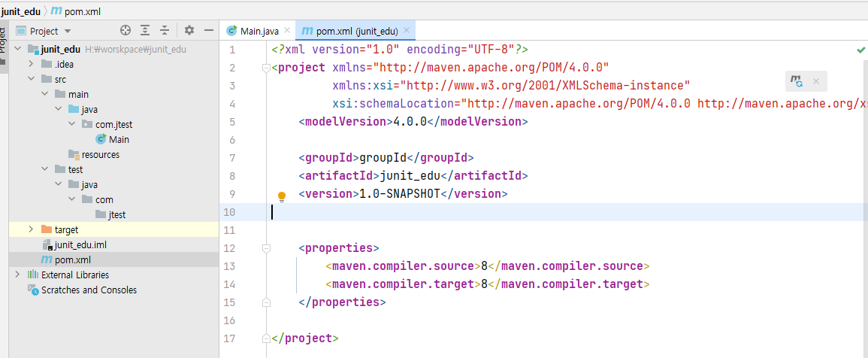Click the green checkmark inspection indicator
Viewport: 868px width, 358px height.
point(860,50)
